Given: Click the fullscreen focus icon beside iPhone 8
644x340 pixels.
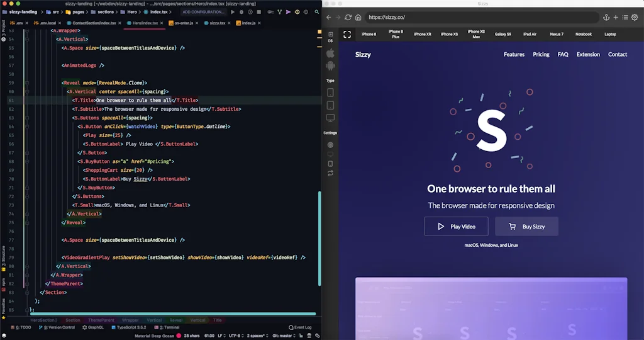Looking at the screenshot, I should [347, 34].
